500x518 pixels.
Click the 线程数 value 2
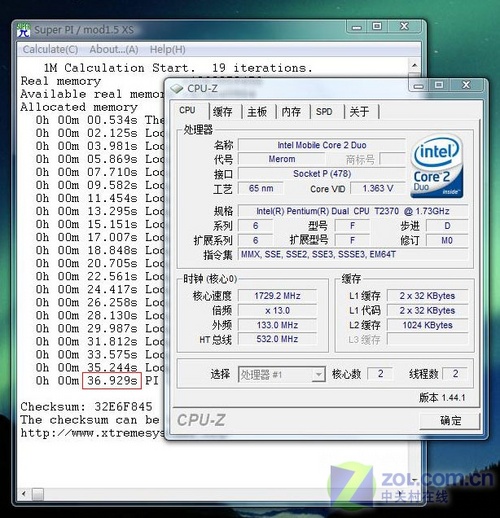coord(455,374)
